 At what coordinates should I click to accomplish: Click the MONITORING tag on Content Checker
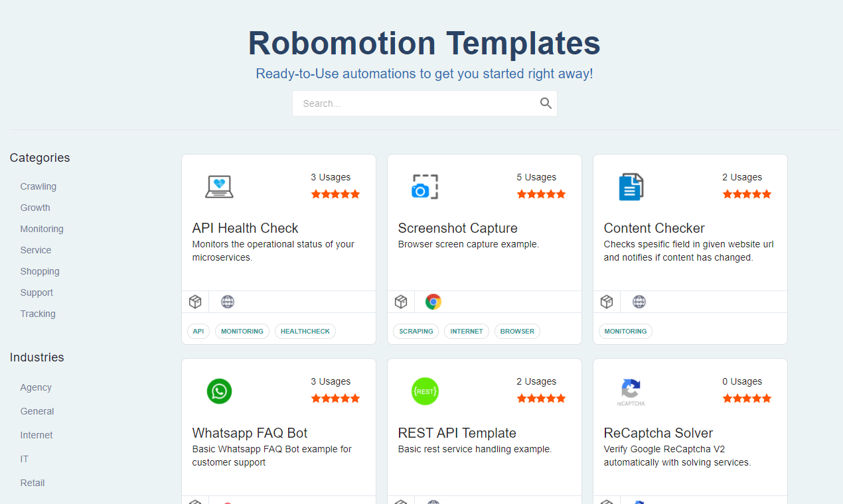[x=625, y=331]
